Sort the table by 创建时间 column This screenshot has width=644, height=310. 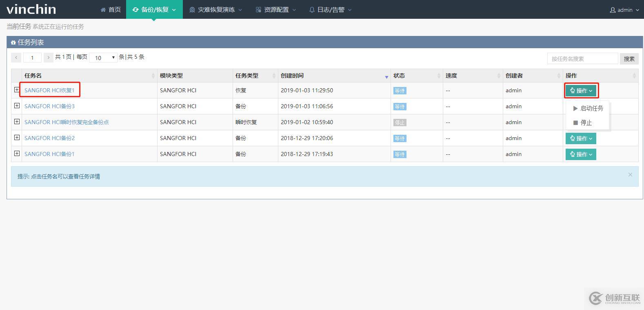coord(334,76)
